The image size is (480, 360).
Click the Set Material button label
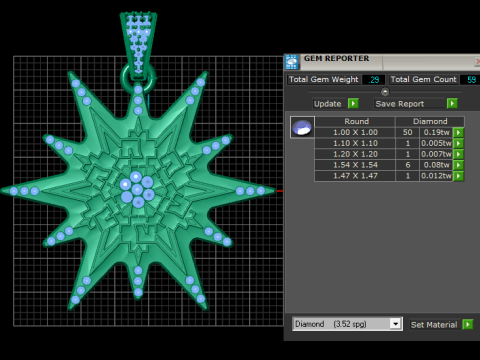(434, 325)
